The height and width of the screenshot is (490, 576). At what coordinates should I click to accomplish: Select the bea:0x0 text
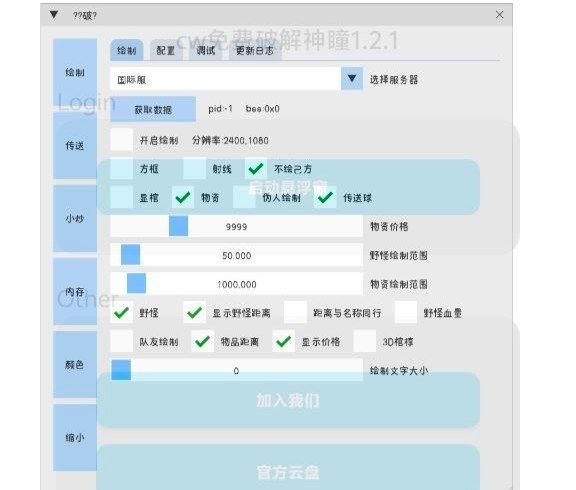263,109
